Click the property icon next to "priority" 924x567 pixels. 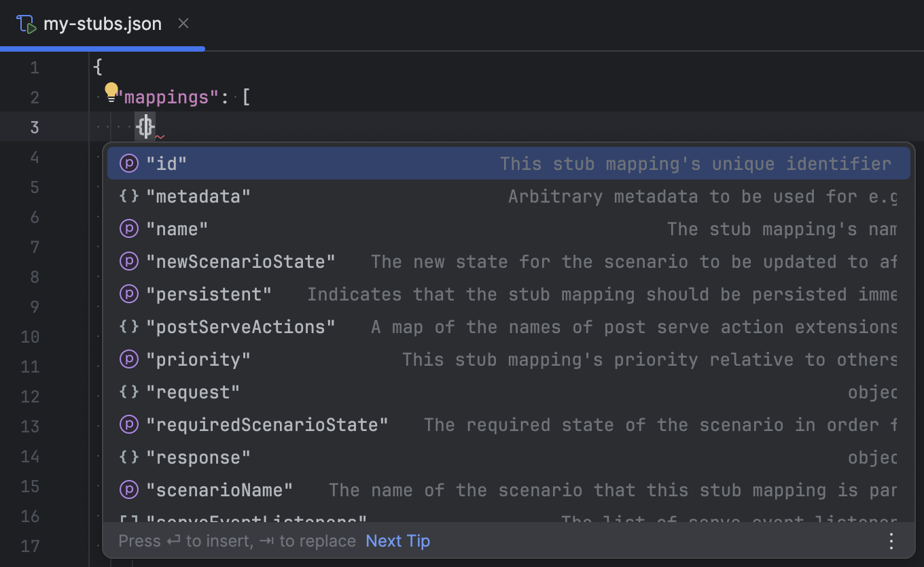point(129,359)
